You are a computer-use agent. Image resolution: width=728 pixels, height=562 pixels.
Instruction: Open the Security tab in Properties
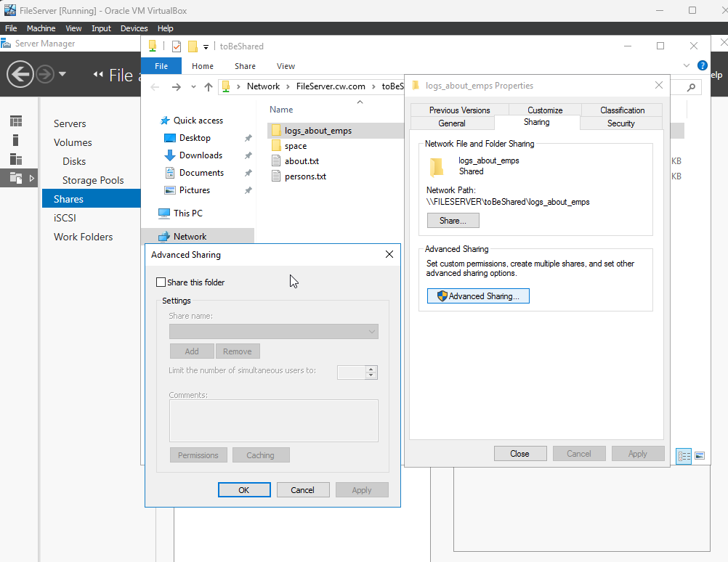point(620,123)
